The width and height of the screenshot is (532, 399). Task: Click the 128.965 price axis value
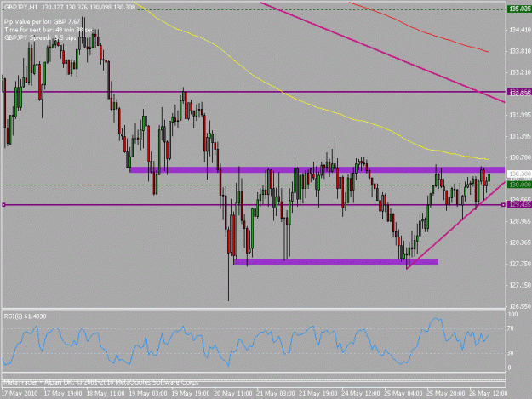tap(518, 221)
